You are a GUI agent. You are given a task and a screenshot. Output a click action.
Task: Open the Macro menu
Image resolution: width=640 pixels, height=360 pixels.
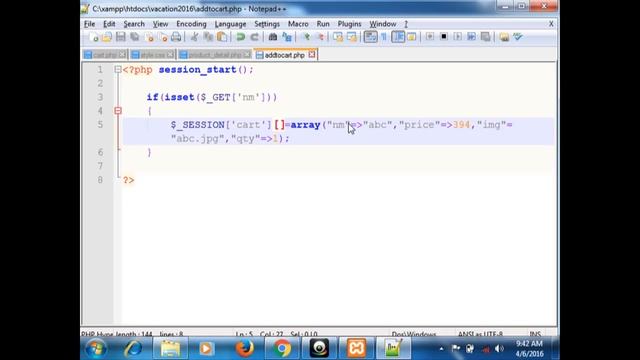tap(298, 24)
